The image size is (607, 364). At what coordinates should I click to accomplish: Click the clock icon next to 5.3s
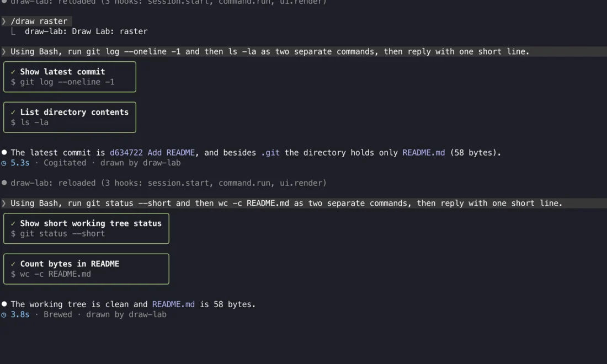(4, 163)
